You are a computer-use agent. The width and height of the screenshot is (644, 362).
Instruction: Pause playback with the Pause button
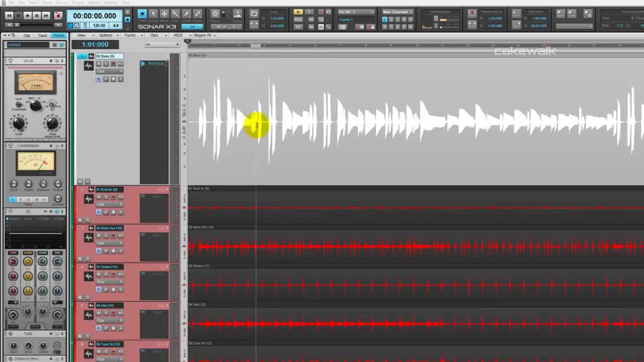coord(37,16)
